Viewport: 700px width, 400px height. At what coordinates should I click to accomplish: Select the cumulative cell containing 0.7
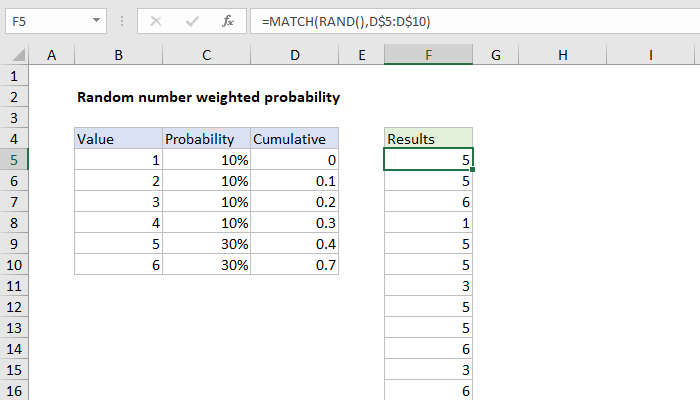click(x=294, y=265)
